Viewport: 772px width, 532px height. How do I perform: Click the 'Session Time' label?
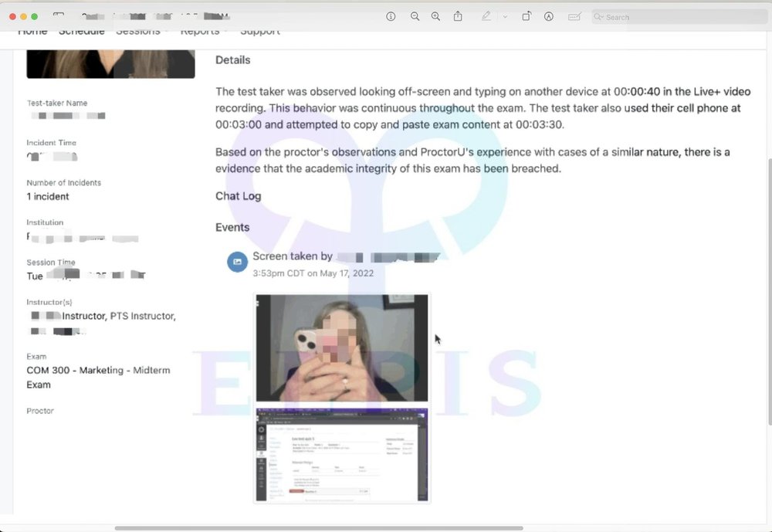point(51,263)
